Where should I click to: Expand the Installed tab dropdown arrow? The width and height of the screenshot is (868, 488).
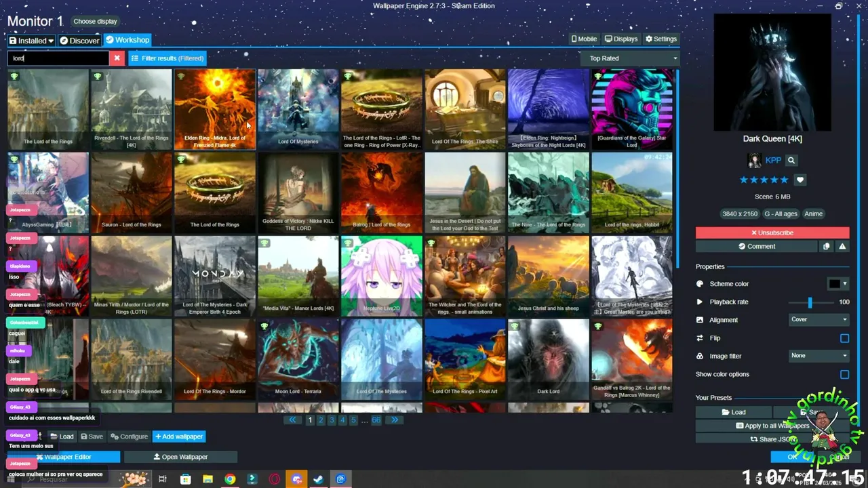click(x=51, y=41)
